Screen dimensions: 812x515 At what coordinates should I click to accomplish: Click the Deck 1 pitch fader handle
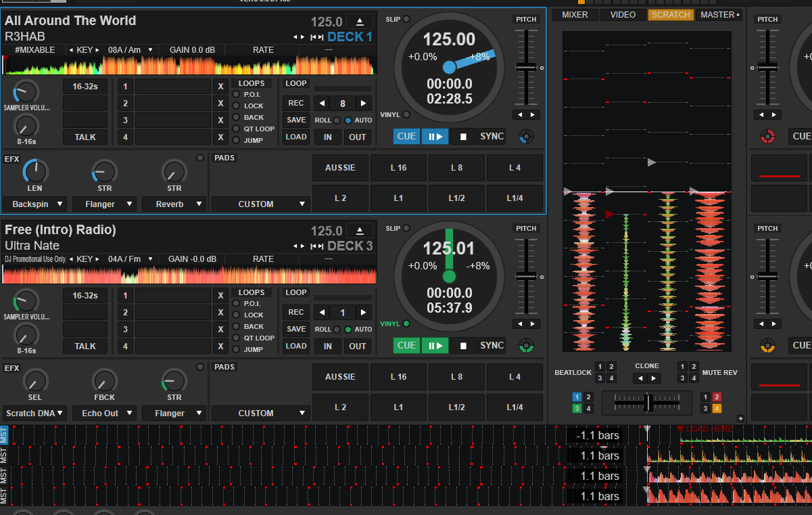(x=526, y=67)
